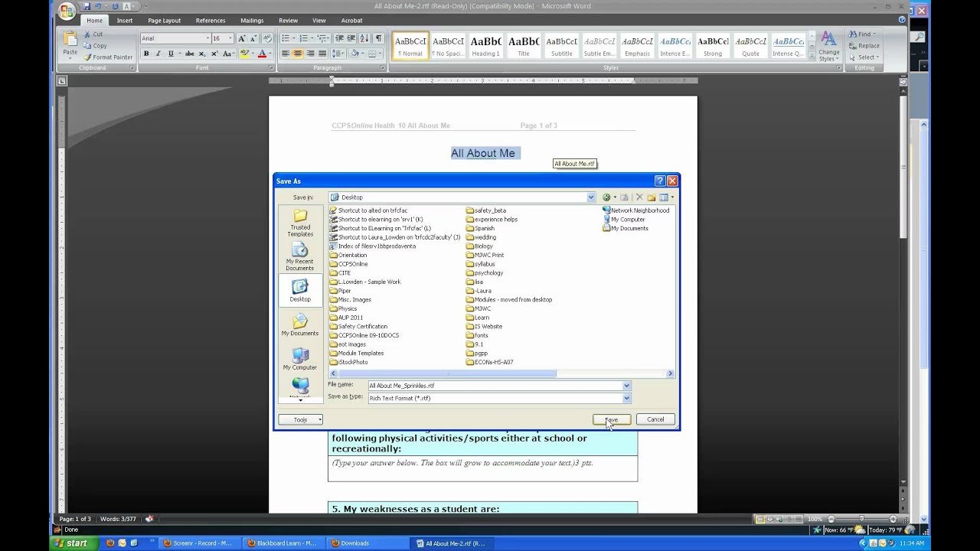
Task: Click the zoom slider in status bar
Action: (x=861, y=519)
